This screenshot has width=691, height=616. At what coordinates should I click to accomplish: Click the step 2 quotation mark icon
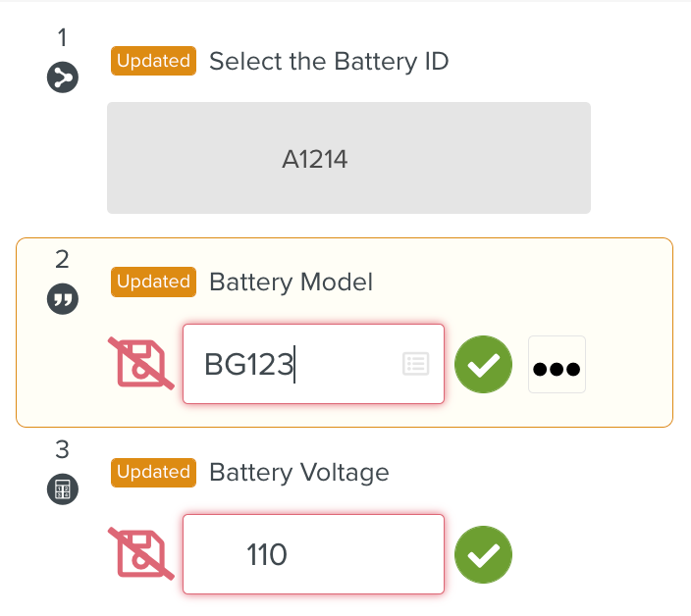62,299
